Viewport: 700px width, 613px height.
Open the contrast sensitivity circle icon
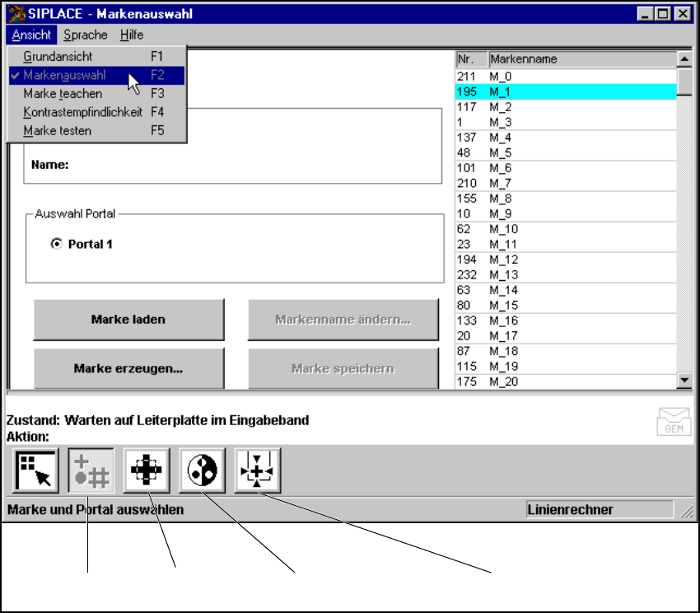tap(202, 471)
